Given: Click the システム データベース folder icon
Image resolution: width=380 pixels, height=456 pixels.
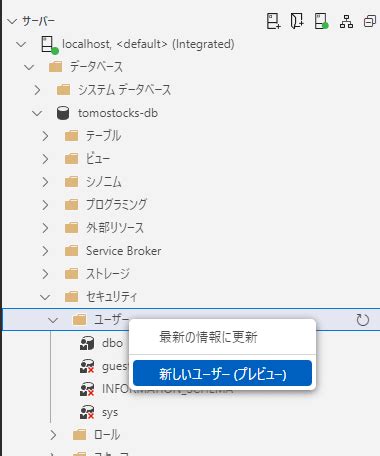Looking at the screenshot, I should 63,90.
